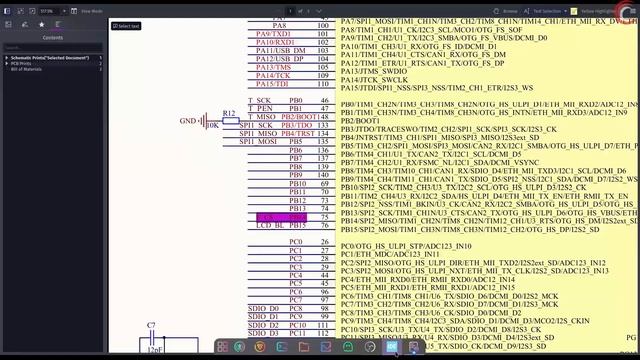Open the Text Selection dropdown arrow
The image size is (640, 360).
click(566, 11)
